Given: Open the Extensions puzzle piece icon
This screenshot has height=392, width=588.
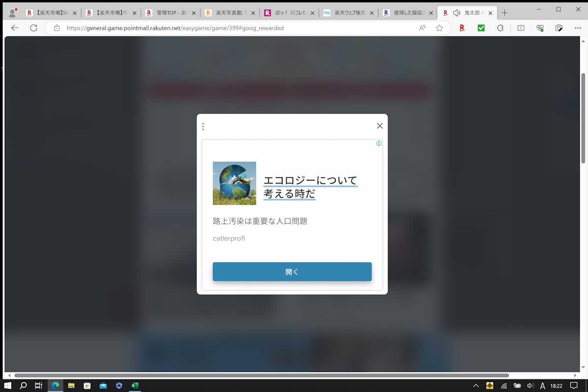Looking at the screenshot, I should pos(500,28).
